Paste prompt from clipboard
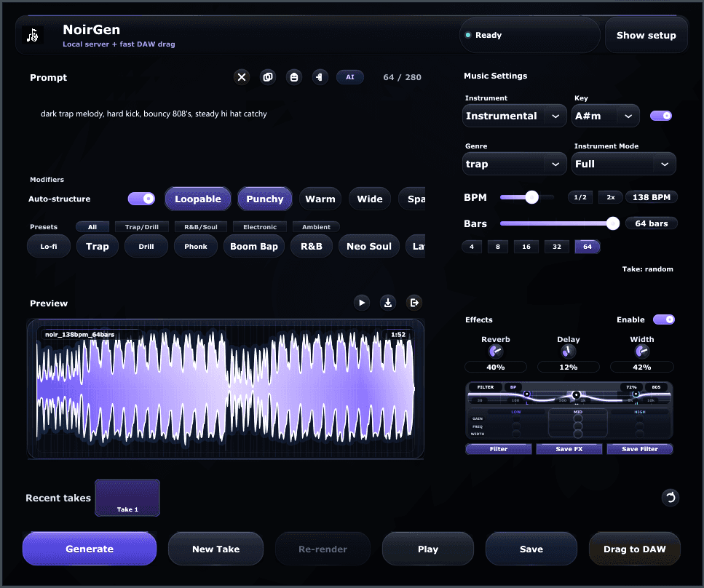The image size is (704, 588). 294,77
